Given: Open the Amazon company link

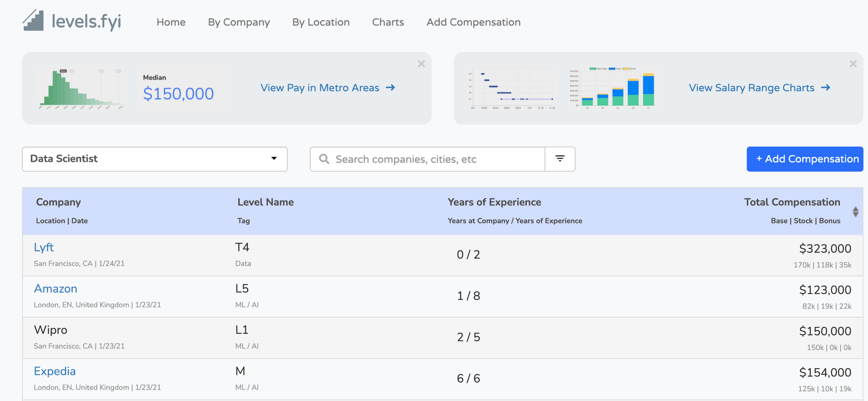Looking at the screenshot, I should 56,289.
